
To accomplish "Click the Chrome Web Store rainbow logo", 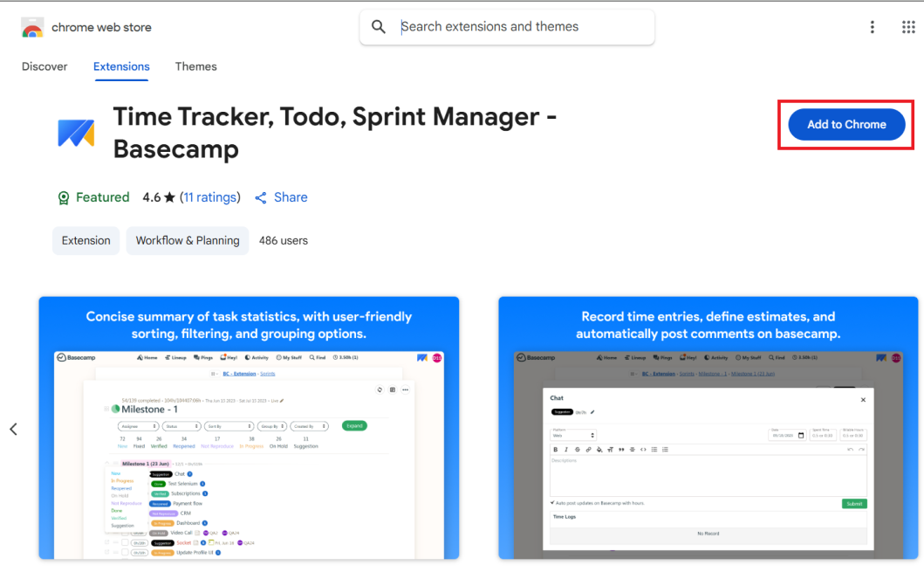I will pos(32,28).
